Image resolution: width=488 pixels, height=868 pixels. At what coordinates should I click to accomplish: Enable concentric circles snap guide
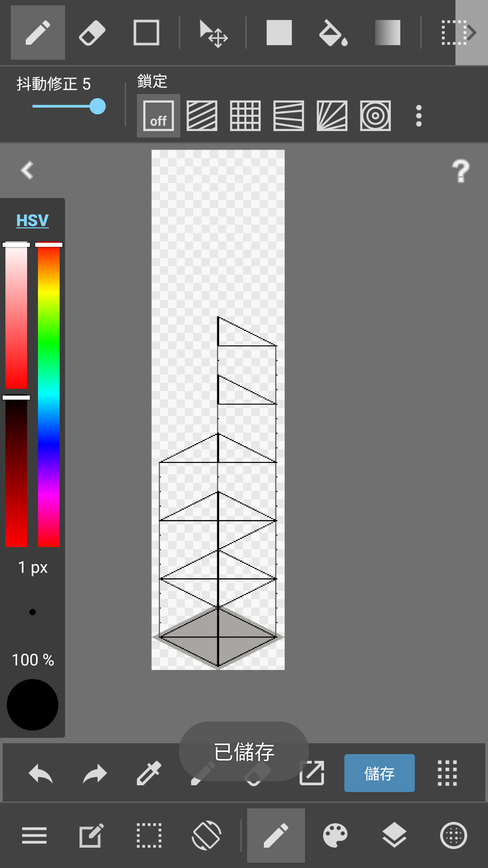tap(375, 116)
